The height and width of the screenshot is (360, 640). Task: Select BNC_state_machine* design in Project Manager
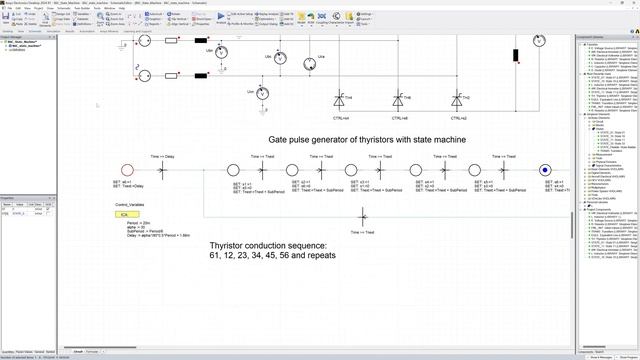tap(24, 46)
